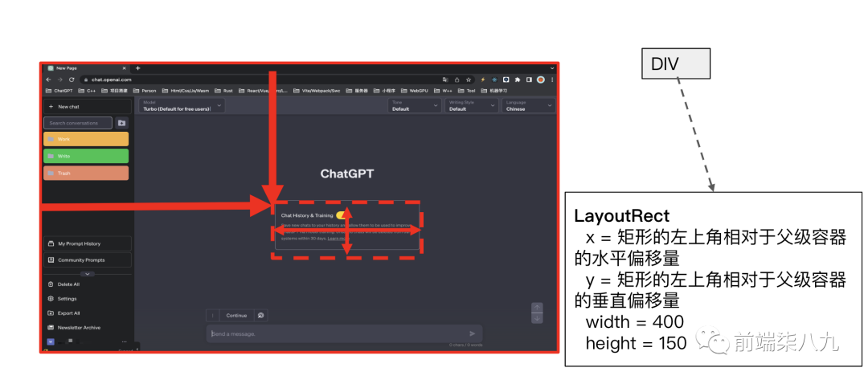The image size is (868, 380).
Task: Open the Work folder
Action: pyautogui.click(x=86, y=139)
